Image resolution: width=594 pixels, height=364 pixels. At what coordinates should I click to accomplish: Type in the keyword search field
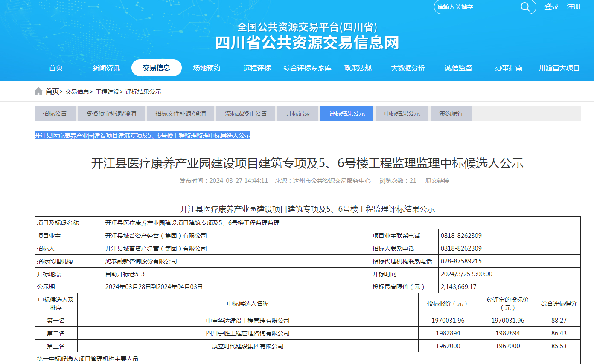point(476,7)
